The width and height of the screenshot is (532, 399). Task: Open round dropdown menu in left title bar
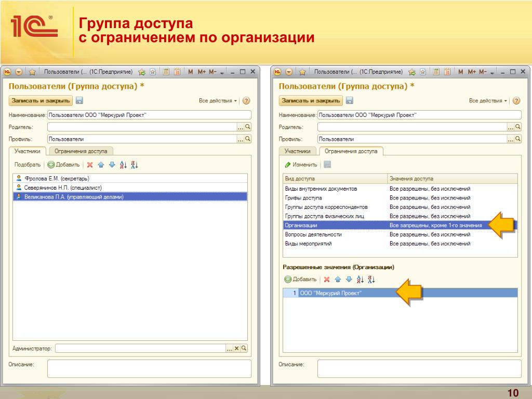[19, 72]
